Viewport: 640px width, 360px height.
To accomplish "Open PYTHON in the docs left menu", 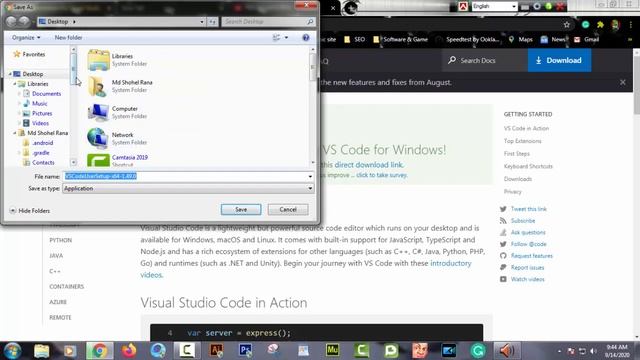I will click(x=60, y=240).
